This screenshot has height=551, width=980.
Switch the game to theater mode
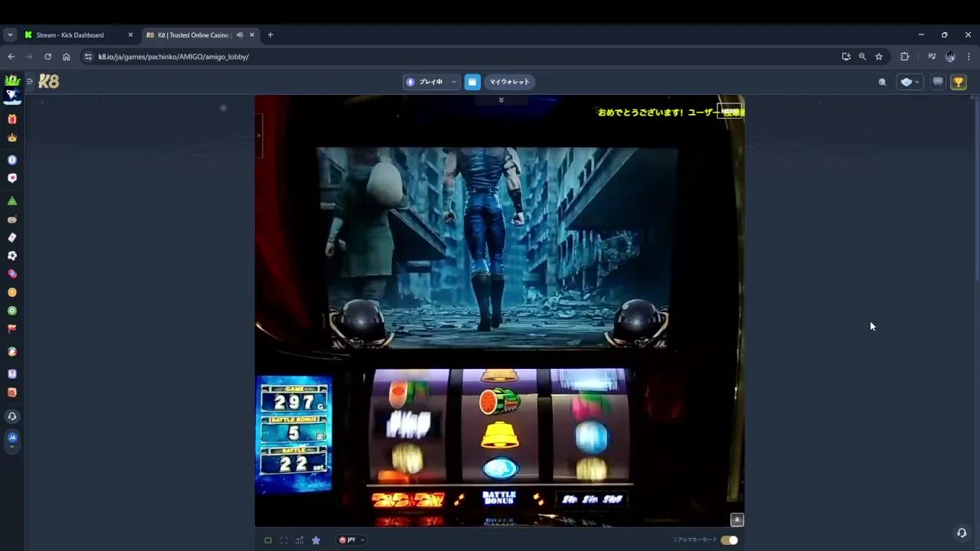point(268,540)
